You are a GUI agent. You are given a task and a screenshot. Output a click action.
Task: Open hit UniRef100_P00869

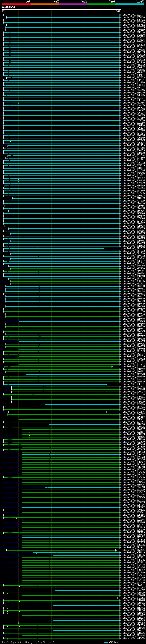133,30
